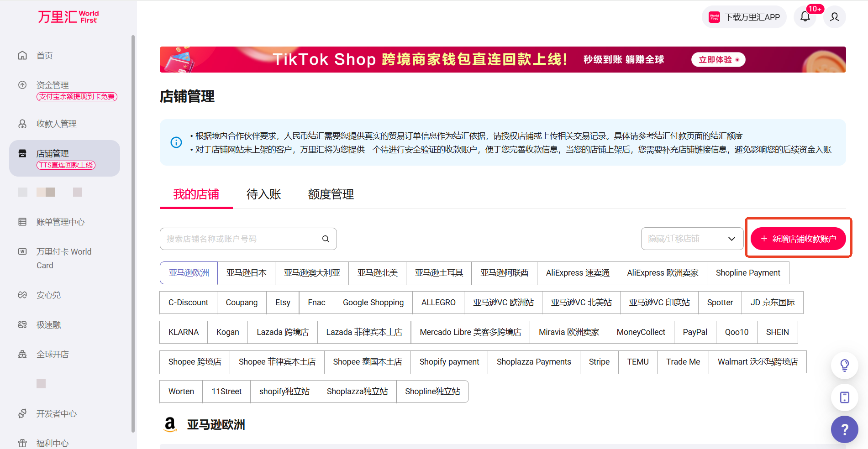Open 账单管理中心 in the sidebar
This screenshot has width=868, height=449.
pos(60,222)
